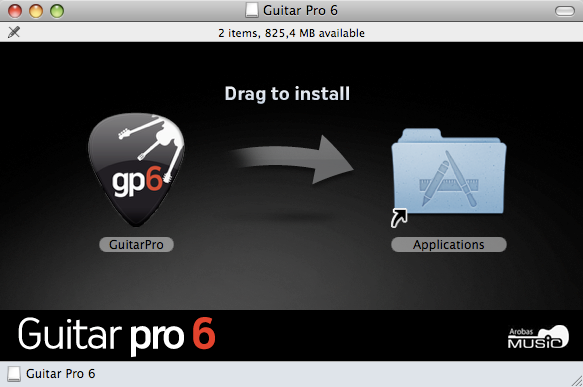Close the window with the red button

pyautogui.click(x=15, y=11)
